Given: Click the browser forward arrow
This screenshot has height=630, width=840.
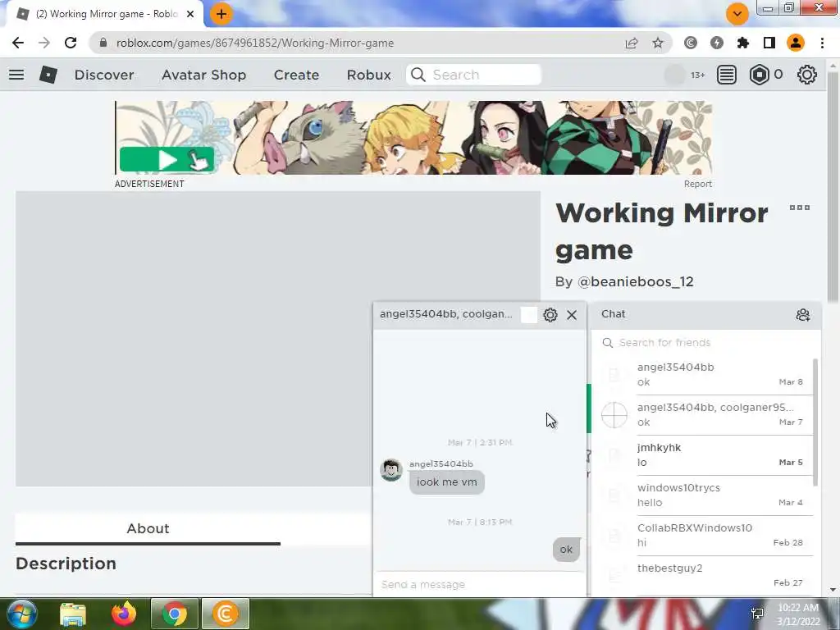Looking at the screenshot, I should [x=44, y=43].
